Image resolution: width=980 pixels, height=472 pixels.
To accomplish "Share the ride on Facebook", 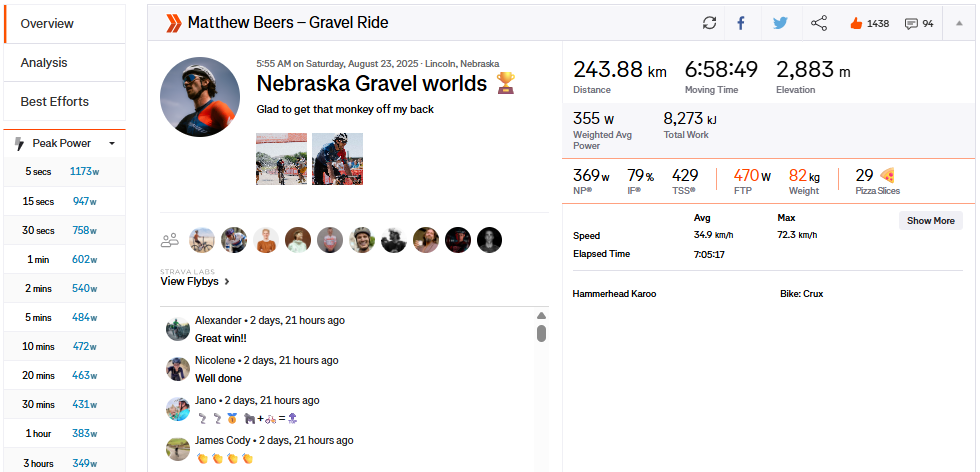I will point(741,23).
